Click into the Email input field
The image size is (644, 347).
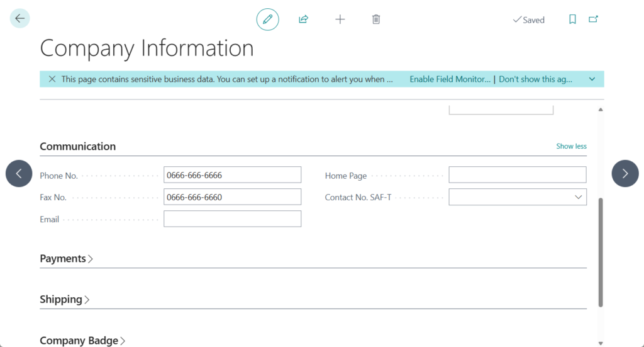coord(232,219)
